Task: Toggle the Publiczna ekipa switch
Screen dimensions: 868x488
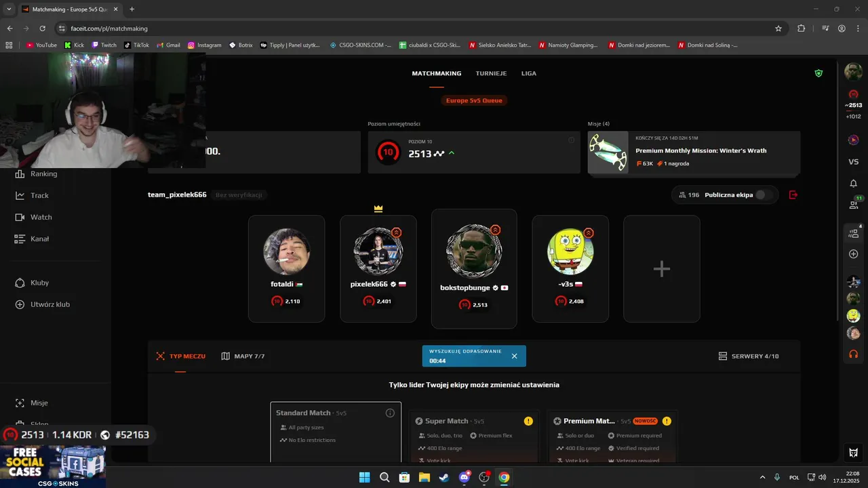Action: (x=764, y=195)
